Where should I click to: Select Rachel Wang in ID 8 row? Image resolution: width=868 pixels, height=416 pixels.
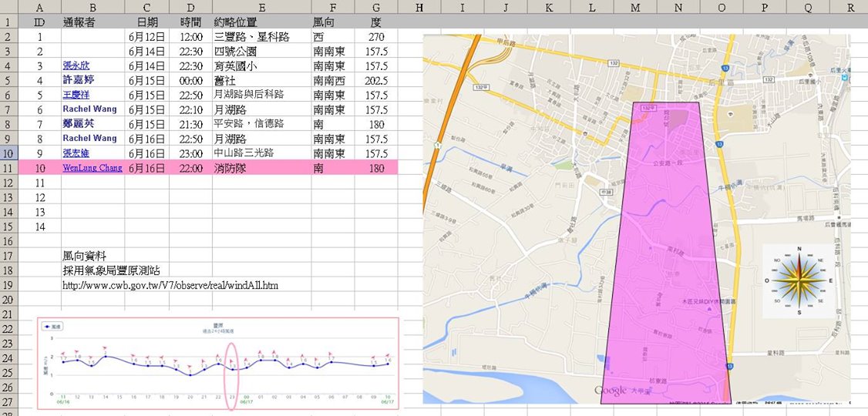pos(93,139)
